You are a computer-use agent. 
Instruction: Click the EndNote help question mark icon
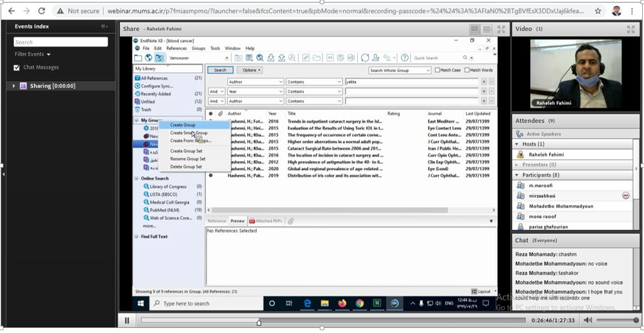(x=404, y=58)
